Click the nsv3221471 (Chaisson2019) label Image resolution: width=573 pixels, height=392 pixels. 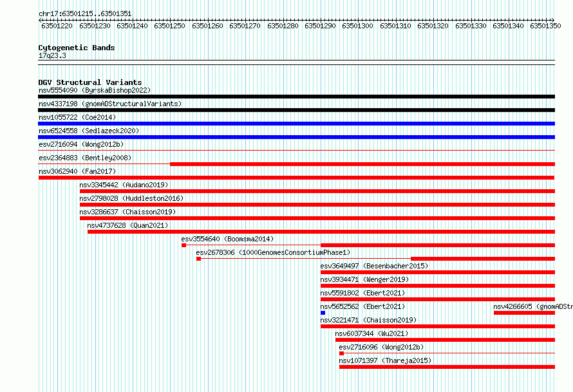click(x=368, y=320)
